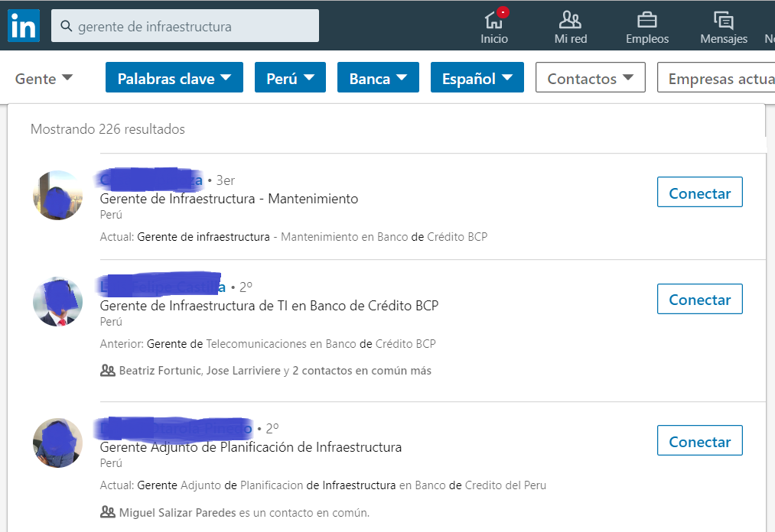Viewport: 775px width, 532px height.
Task: Click the mutual contacts icon beside Beatriz Fortunic
Action: 108,371
